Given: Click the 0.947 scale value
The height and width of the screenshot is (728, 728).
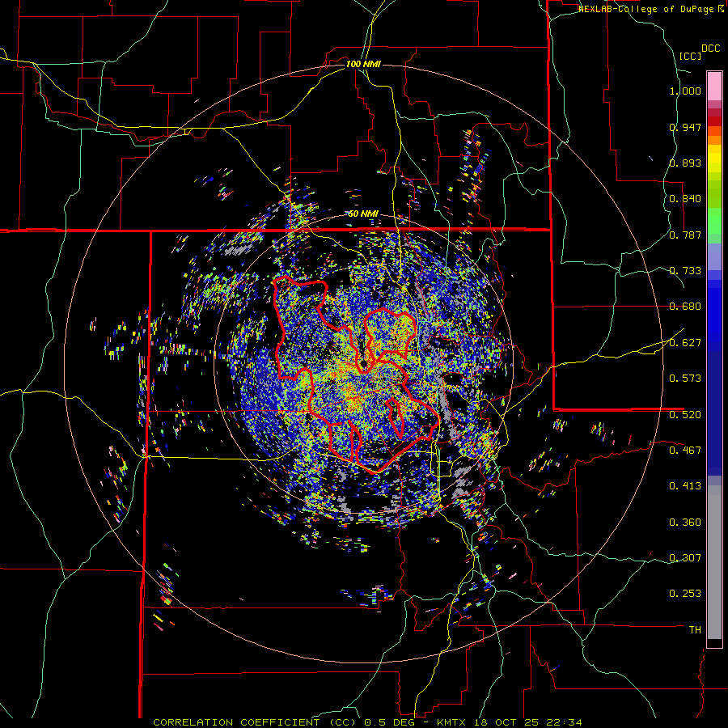Looking at the screenshot, I should (685, 127).
